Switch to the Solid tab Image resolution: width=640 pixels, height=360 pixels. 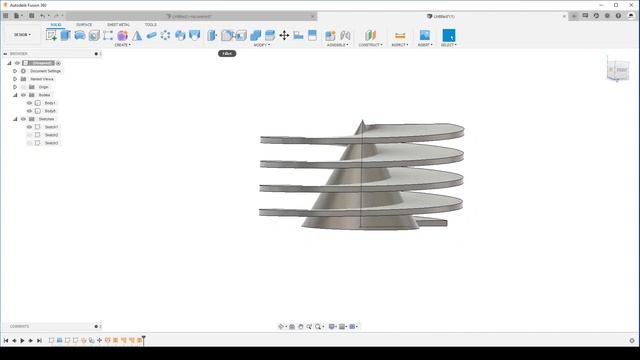click(x=56, y=25)
